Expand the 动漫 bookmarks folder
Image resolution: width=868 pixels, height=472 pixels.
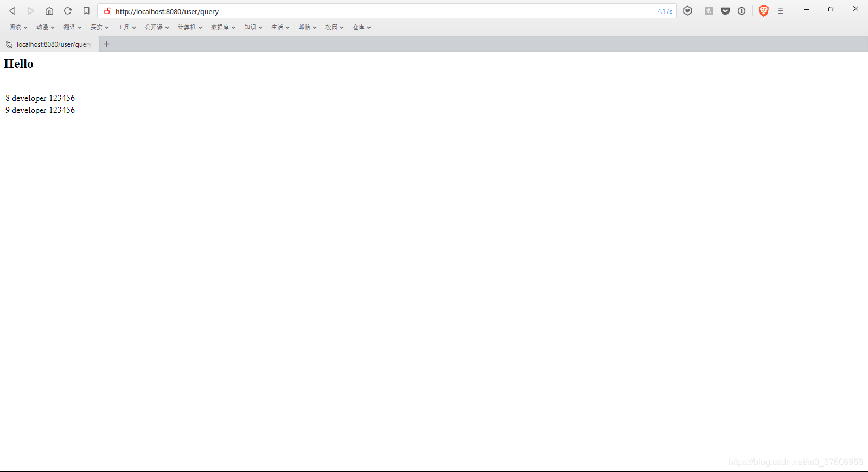(46, 27)
